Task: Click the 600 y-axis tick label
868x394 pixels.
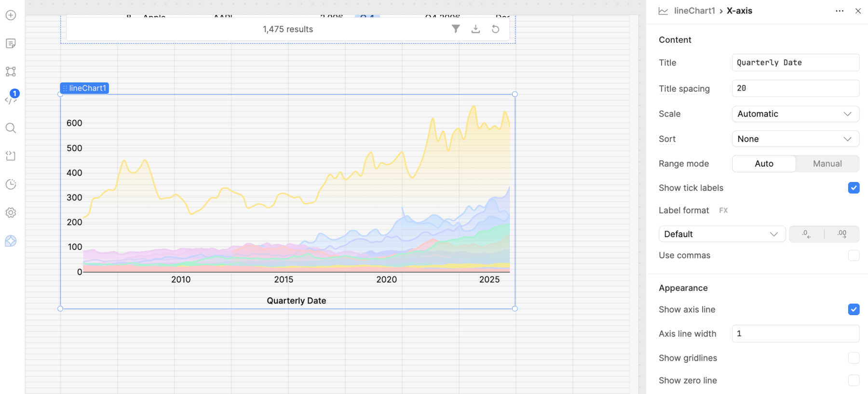Action: click(x=74, y=123)
